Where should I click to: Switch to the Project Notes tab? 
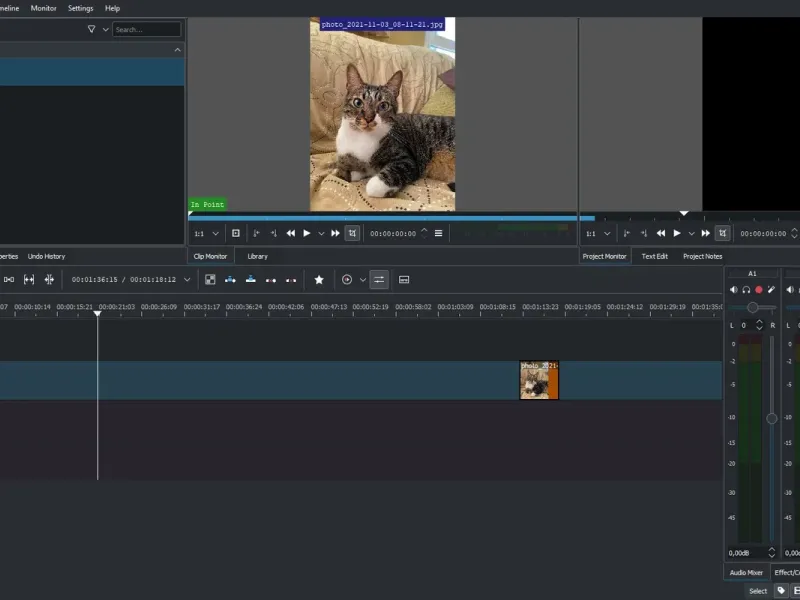coord(703,256)
